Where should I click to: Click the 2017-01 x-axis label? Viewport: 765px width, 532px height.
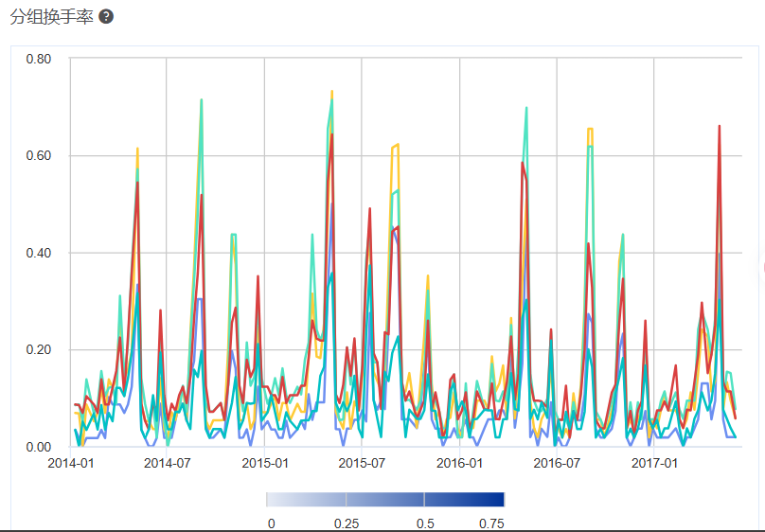pos(654,464)
